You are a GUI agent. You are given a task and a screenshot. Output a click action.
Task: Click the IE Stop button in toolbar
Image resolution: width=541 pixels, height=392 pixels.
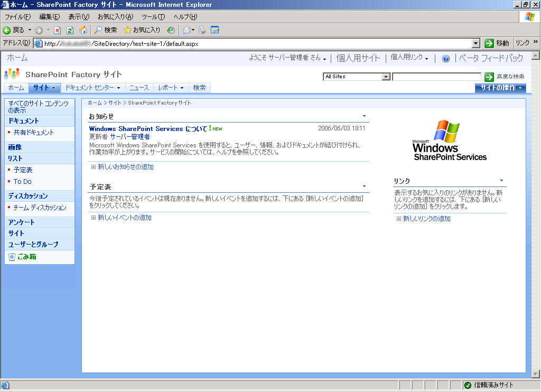[x=58, y=30]
